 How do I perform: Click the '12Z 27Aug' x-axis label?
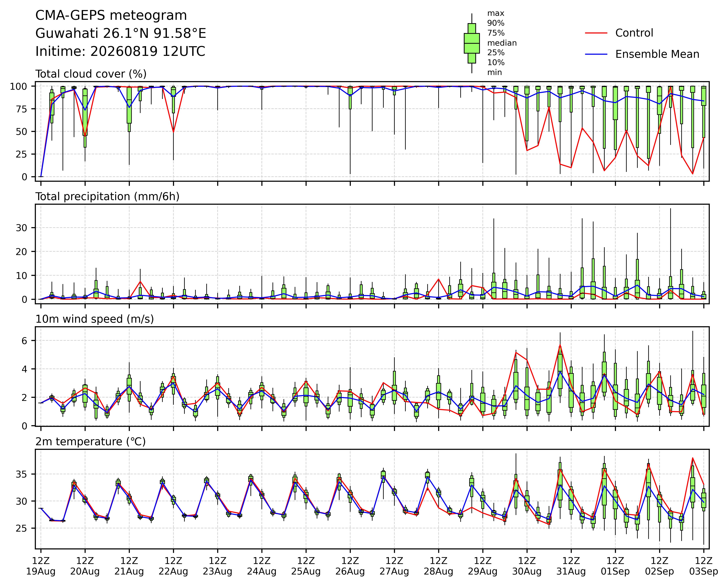tap(394, 566)
